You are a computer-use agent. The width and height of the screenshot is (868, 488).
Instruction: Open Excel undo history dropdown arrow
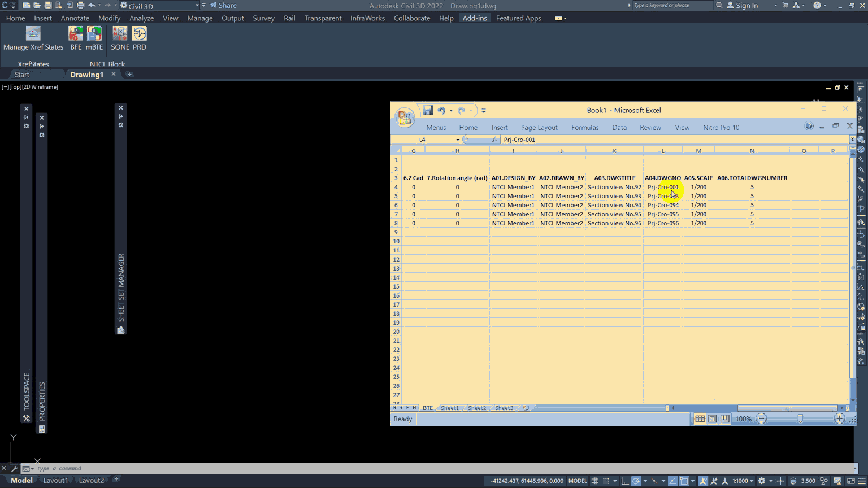click(451, 111)
